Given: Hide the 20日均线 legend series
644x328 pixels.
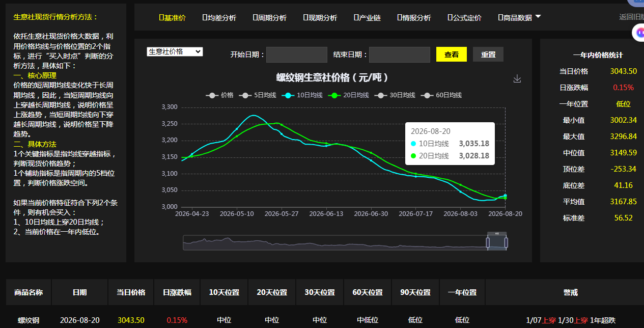Looking at the screenshot, I should [x=349, y=95].
